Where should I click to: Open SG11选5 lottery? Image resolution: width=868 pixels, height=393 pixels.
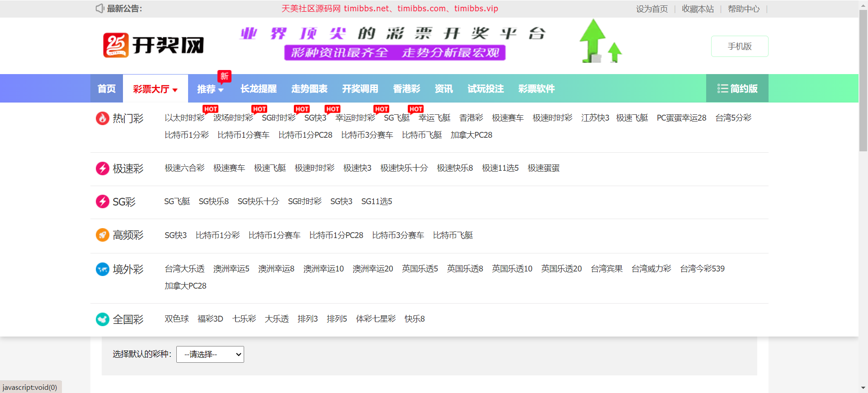click(377, 201)
